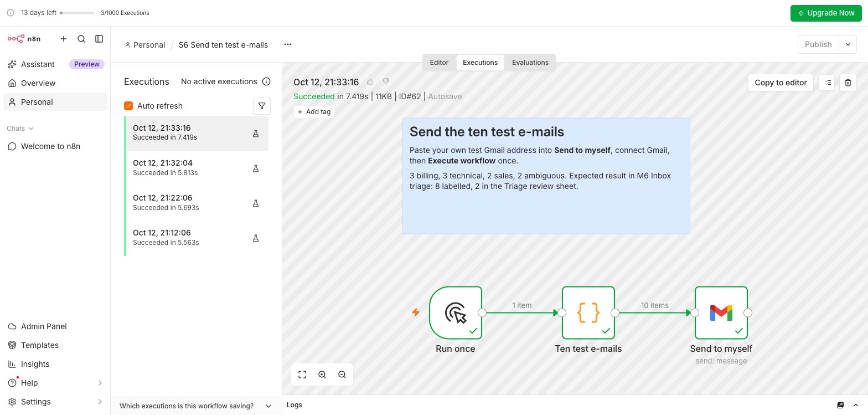Expand the Logs panel chevron
This screenshot has width=868, height=415.
tap(856, 405)
